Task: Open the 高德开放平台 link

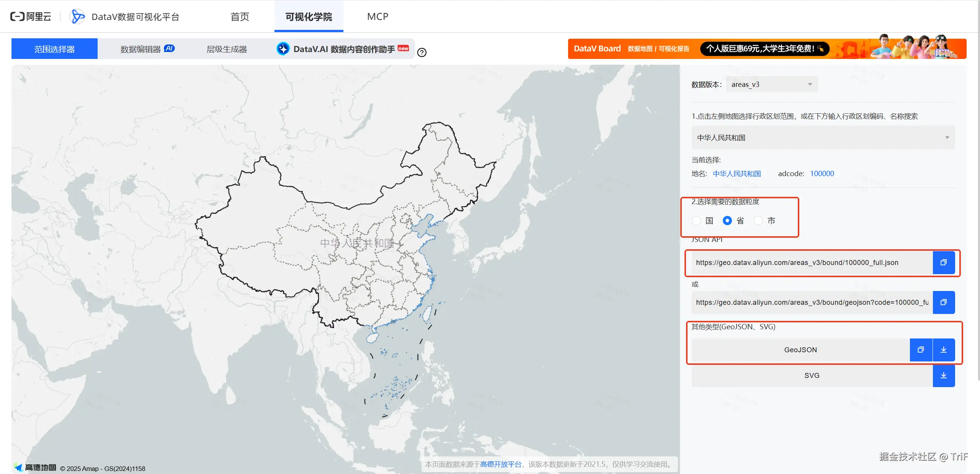Action: click(x=500, y=464)
